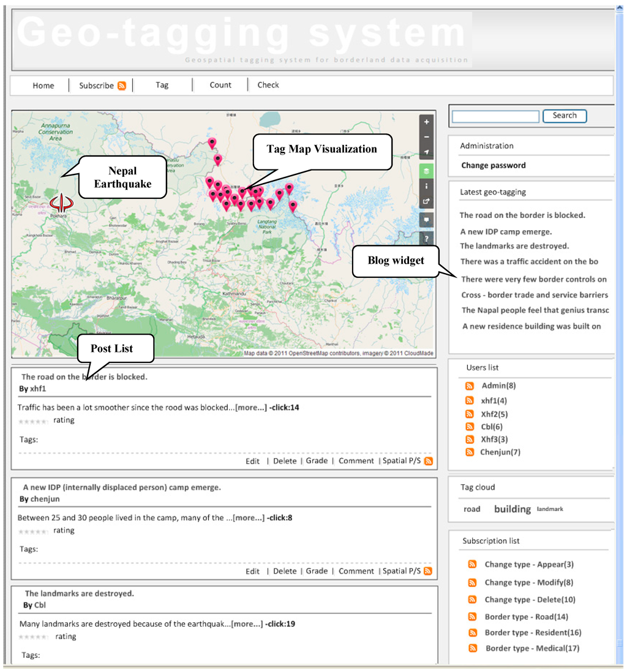The height and width of the screenshot is (672, 627).
Task: Click the Change password link
Action: tap(493, 165)
